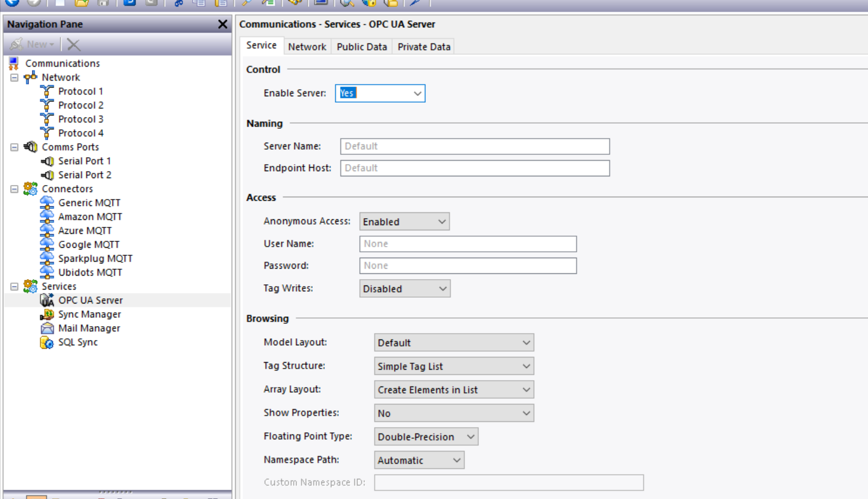This screenshot has height=499, width=868.
Task: Open the Model Layout dropdown
Action: click(x=454, y=343)
